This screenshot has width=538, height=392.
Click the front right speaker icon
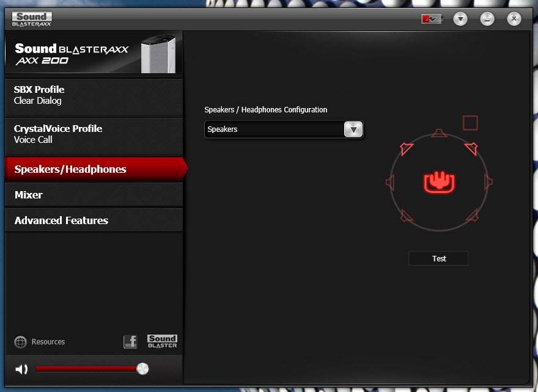click(x=471, y=149)
